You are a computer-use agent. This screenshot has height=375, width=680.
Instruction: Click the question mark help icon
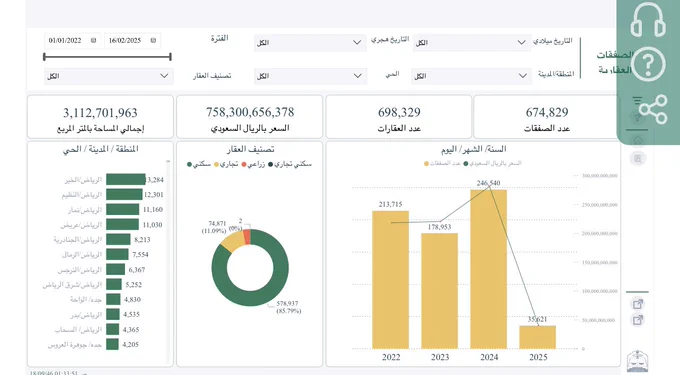pyautogui.click(x=648, y=64)
